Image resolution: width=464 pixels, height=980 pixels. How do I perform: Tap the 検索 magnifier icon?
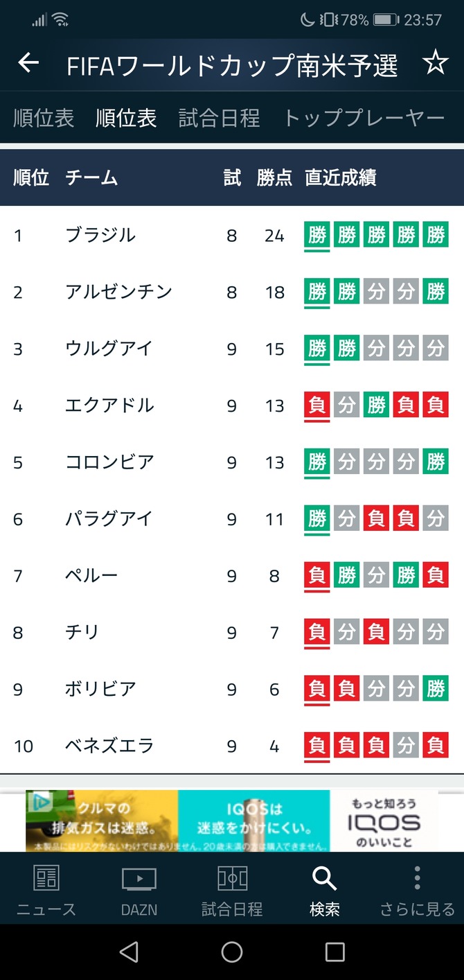(324, 879)
